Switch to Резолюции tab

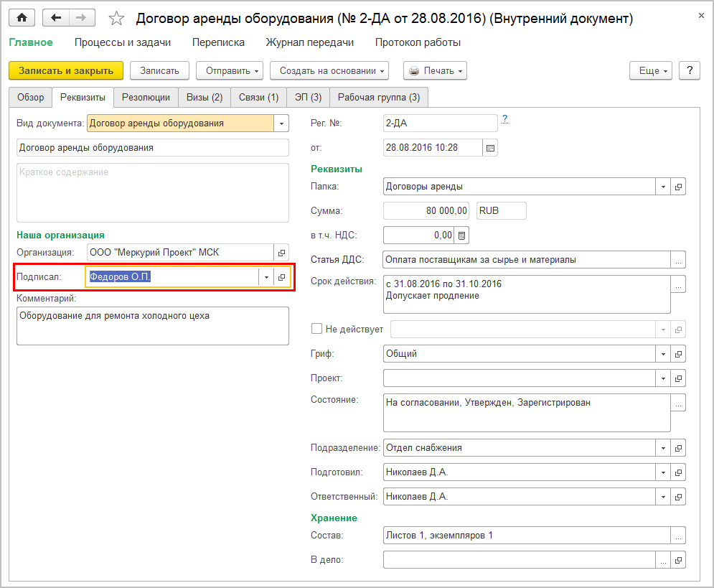coord(146,98)
